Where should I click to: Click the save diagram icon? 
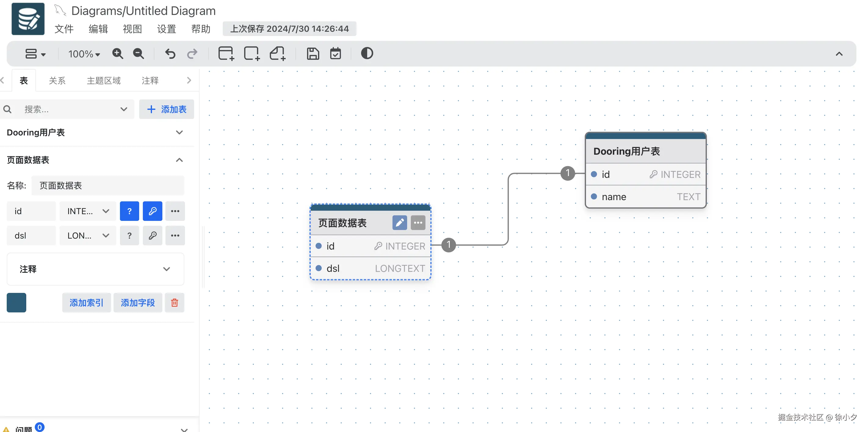(x=313, y=53)
